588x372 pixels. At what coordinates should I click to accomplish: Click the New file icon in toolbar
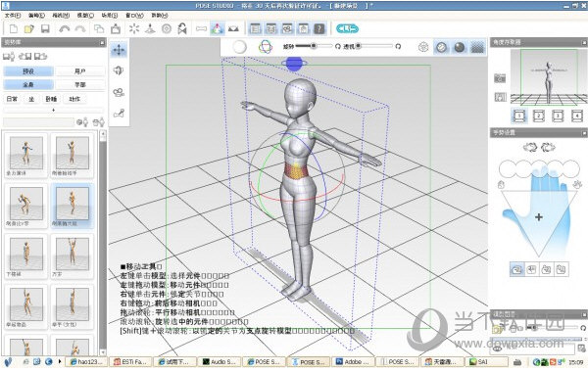(x=14, y=28)
